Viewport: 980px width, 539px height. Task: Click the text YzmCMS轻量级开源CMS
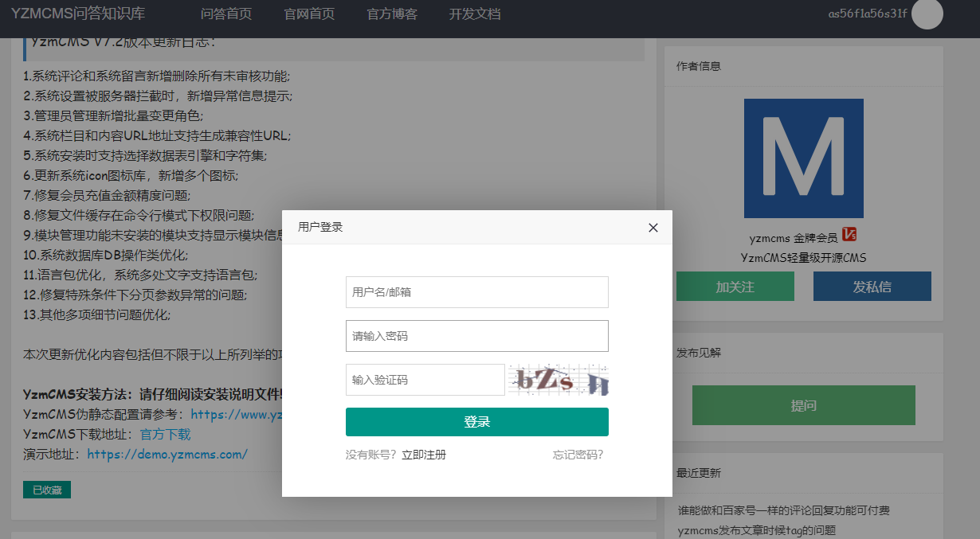pyautogui.click(x=803, y=258)
